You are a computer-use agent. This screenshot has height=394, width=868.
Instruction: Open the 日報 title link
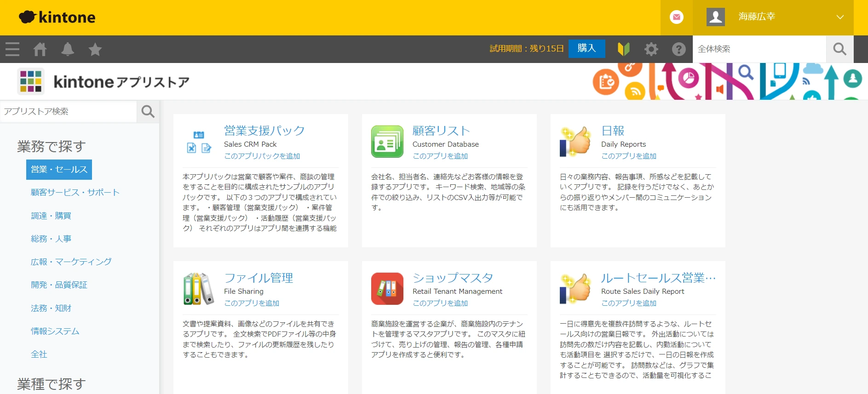[613, 131]
